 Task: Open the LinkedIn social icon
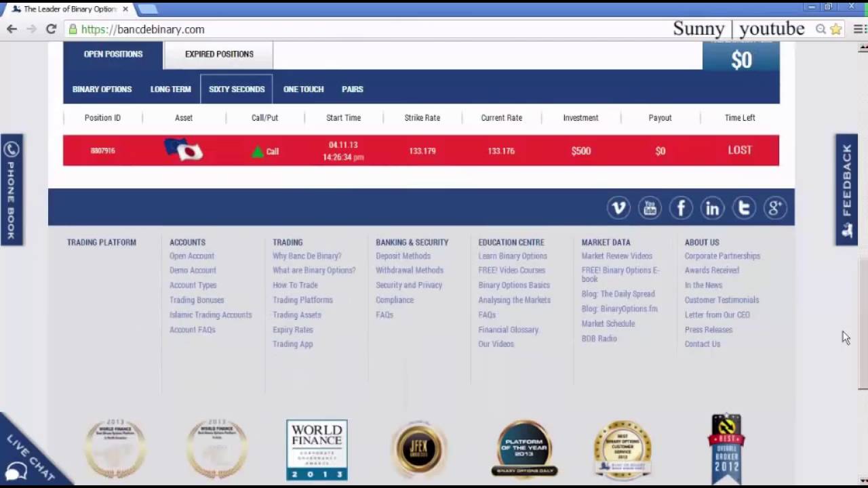pyautogui.click(x=712, y=208)
